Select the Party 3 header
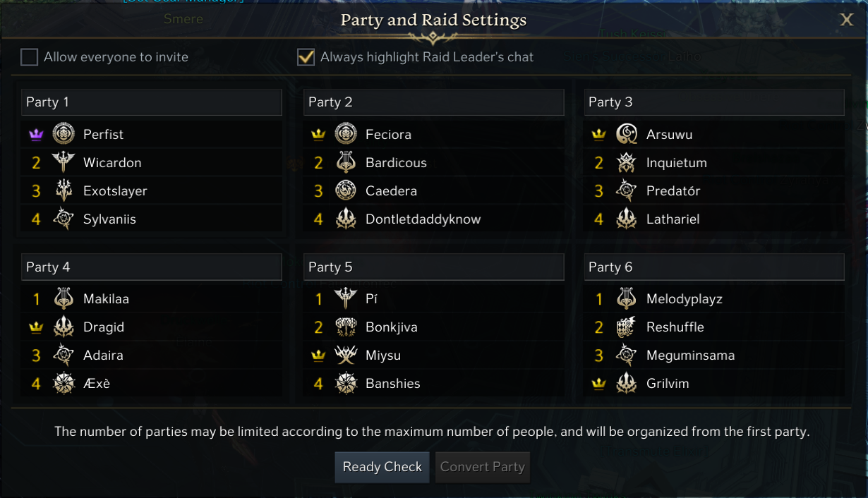The image size is (868, 498). pos(713,102)
